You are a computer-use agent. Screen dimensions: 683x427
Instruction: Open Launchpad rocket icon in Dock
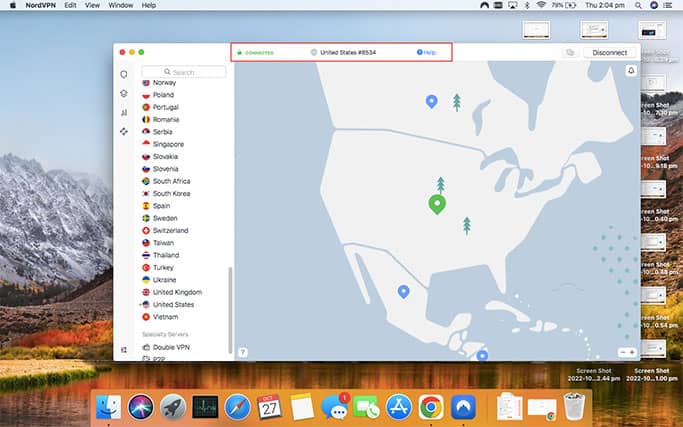tap(173, 407)
